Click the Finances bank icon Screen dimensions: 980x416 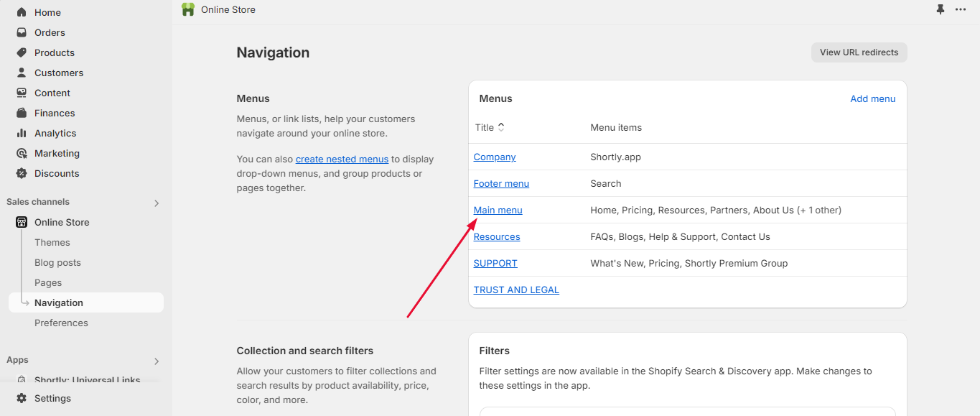pyautogui.click(x=22, y=113)
